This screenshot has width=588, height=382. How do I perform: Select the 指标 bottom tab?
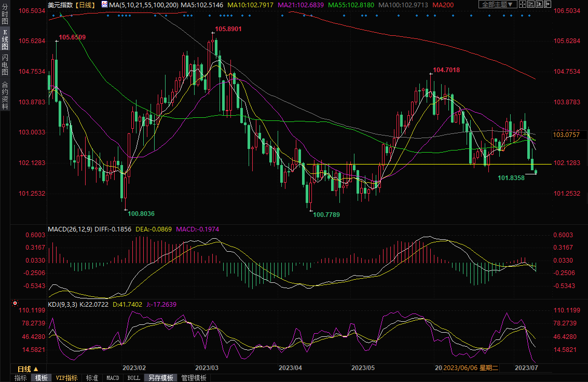click(x=21, y=378)
